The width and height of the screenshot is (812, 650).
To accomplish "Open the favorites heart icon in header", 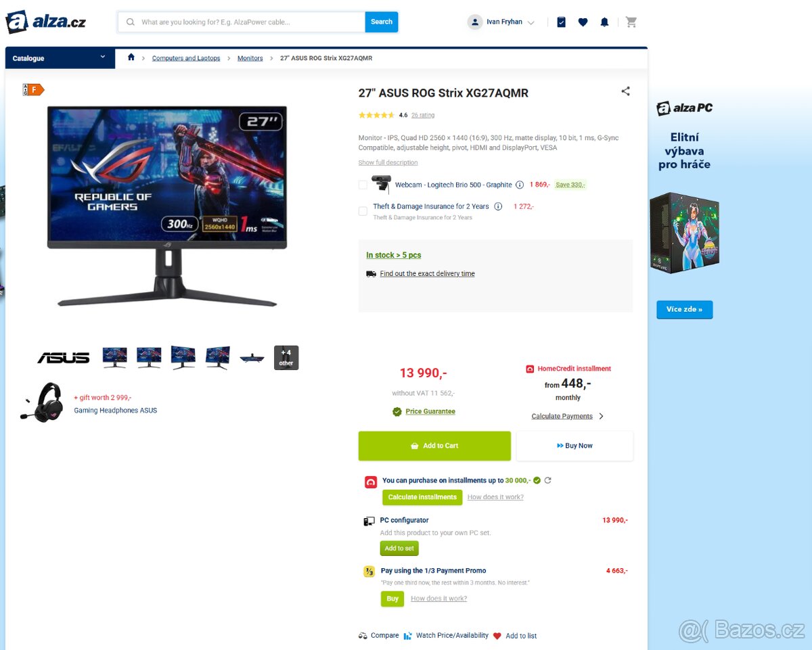I will (x=583, y=22).
